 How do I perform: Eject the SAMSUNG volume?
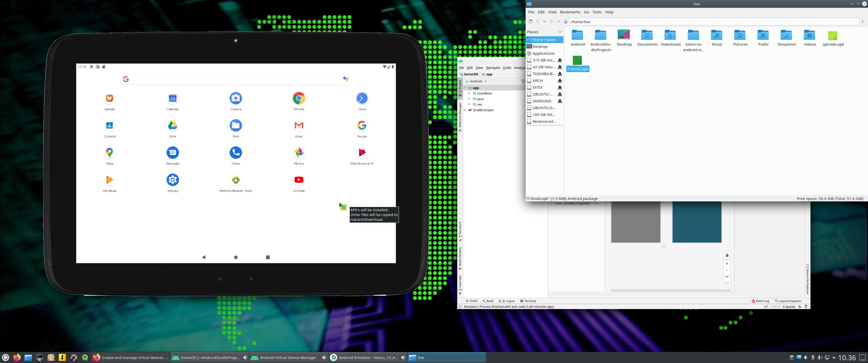click(560, 101)
